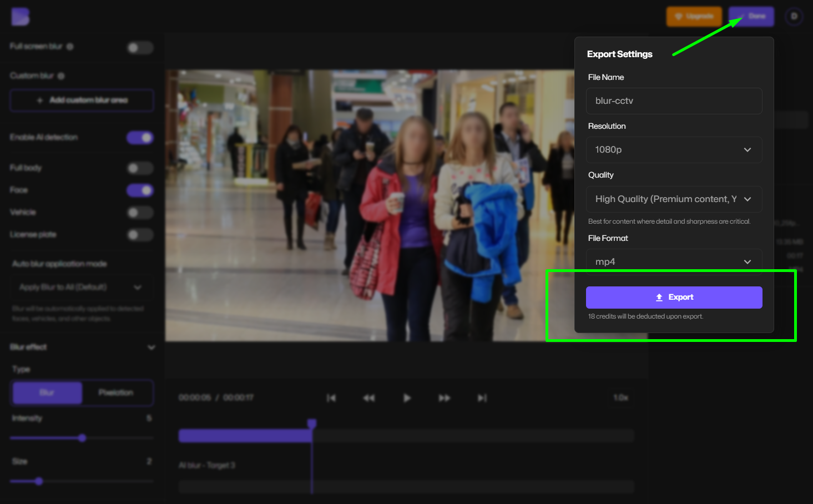Disable Face detection
This screenshot has height=504, width=813.
[x=140, y=190]
